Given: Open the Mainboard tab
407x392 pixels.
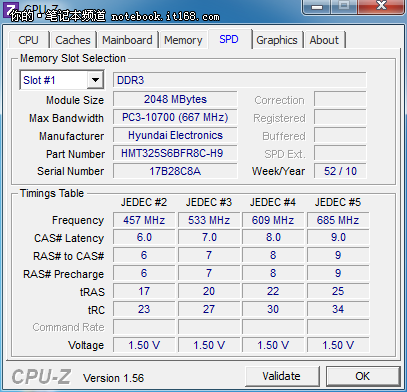Looking at the screenshot, I should point(127,40).
